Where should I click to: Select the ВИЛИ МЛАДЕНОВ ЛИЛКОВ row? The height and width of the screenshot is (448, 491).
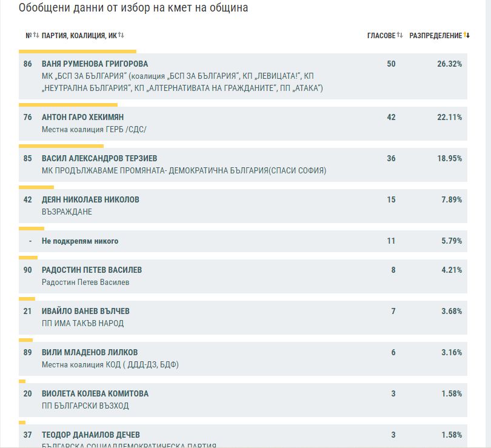coord(90,353)
